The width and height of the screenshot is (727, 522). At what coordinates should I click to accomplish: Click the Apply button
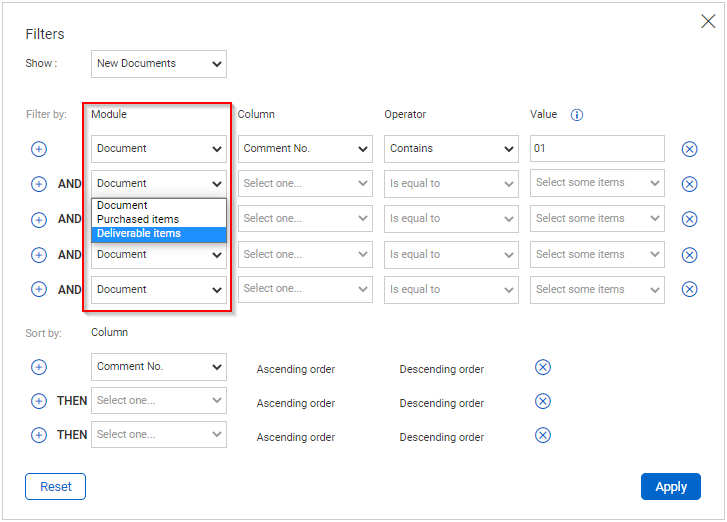670,487
